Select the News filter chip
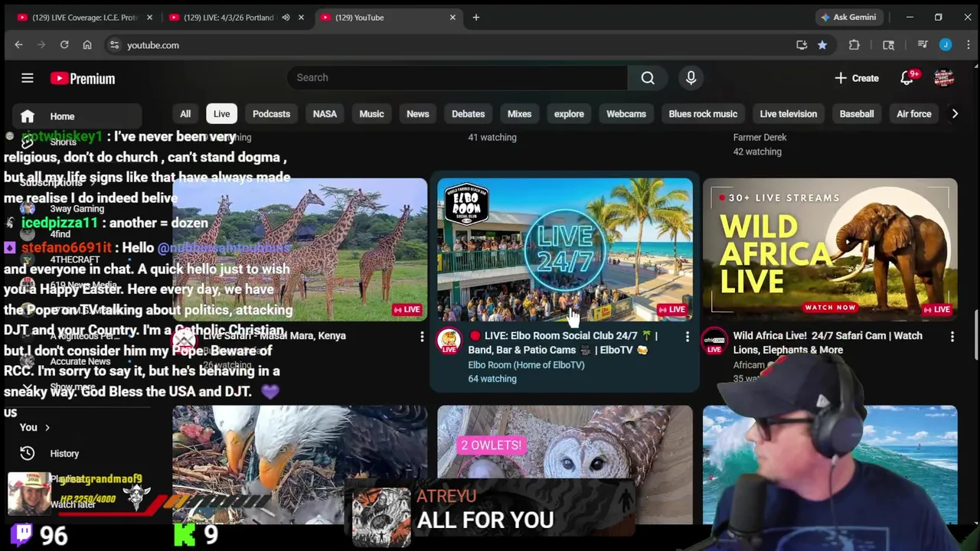 click(417, 114)
